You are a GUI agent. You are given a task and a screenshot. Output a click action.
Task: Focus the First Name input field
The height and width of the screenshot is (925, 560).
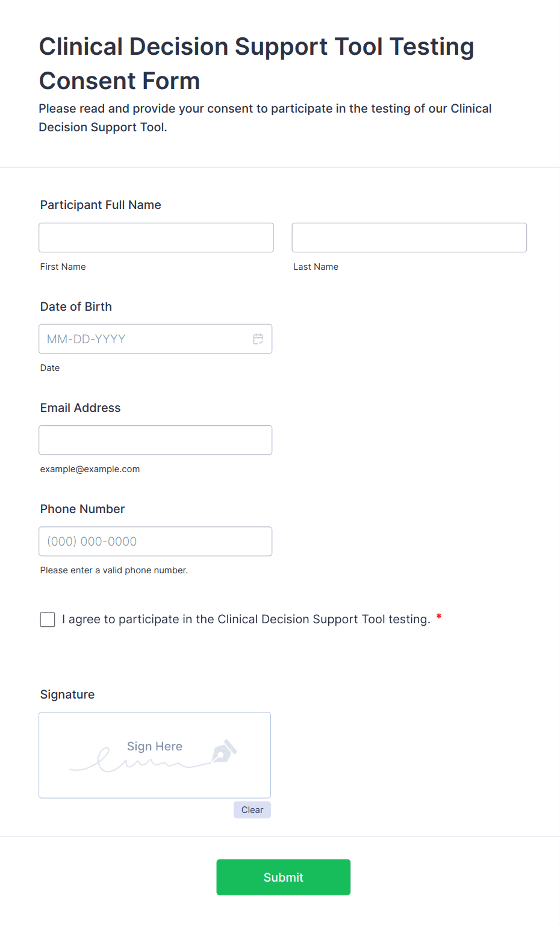coord(156,238)
